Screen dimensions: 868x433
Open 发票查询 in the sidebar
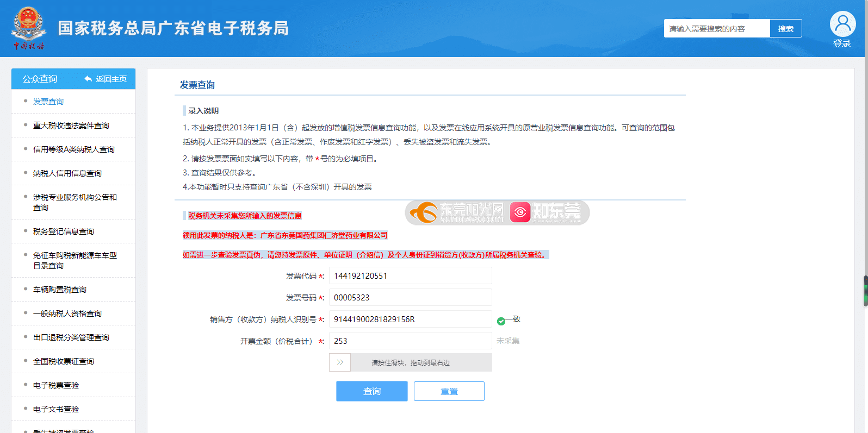point(48,102)
